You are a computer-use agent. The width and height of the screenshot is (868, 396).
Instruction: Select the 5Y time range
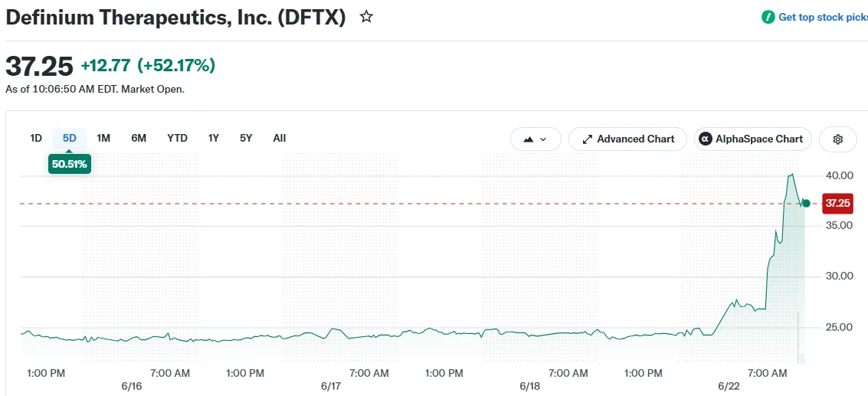246,138
